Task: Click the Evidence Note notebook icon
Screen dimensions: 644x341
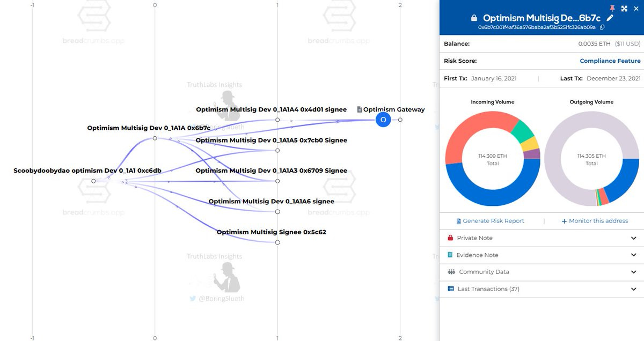Action: tap(450, 255)
